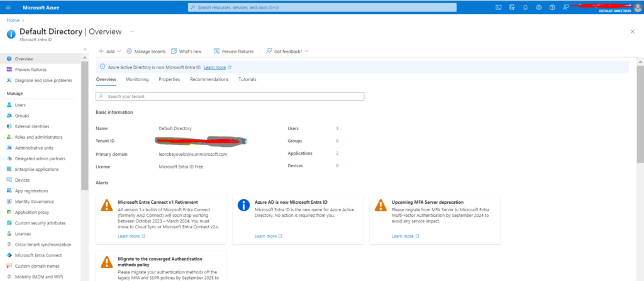Click the Delegated admin partners icon
Screen dimensions: 644x281
coord(9,158)
